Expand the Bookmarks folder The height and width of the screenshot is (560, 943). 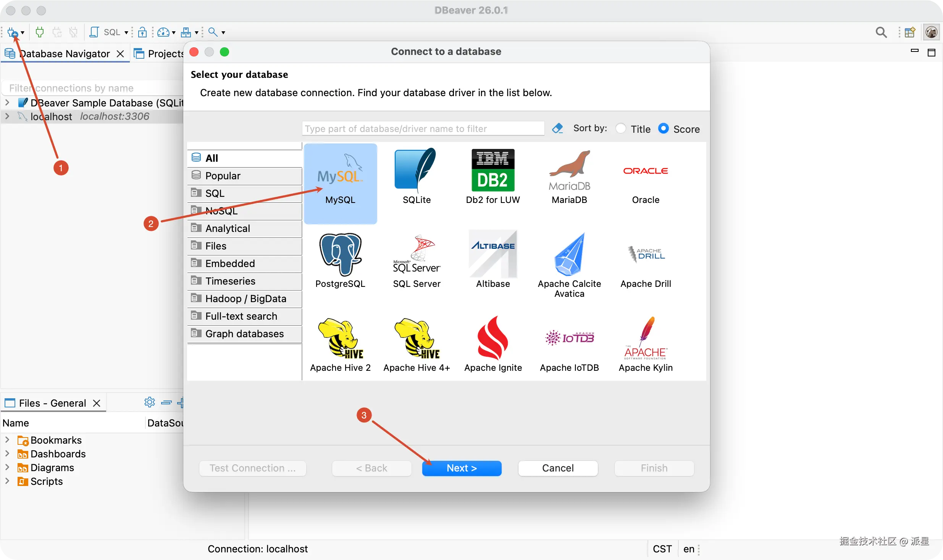tap(7, 440)
